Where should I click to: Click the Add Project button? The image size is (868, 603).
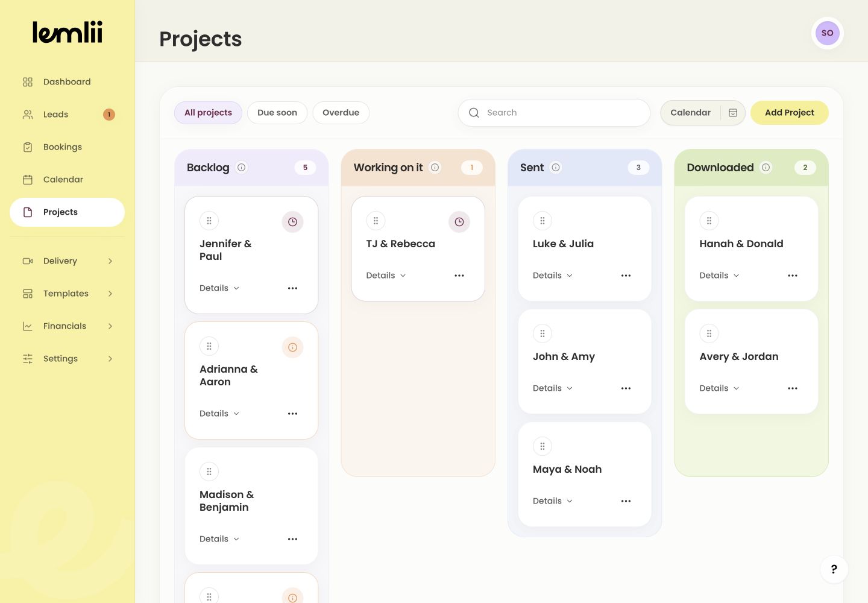pyautogui.click(x=790, y=113)
